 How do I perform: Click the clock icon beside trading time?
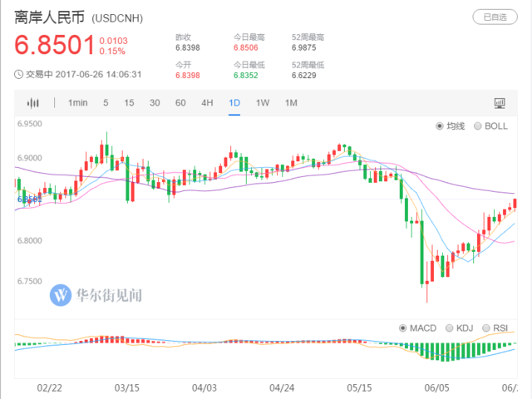[x=19, y=74]
